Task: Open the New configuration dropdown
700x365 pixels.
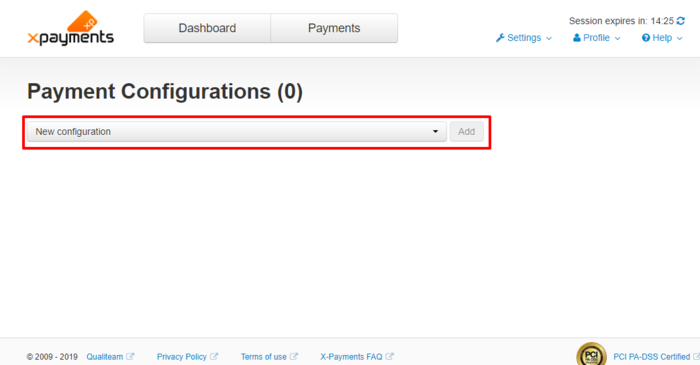Action: pos(237,132)
